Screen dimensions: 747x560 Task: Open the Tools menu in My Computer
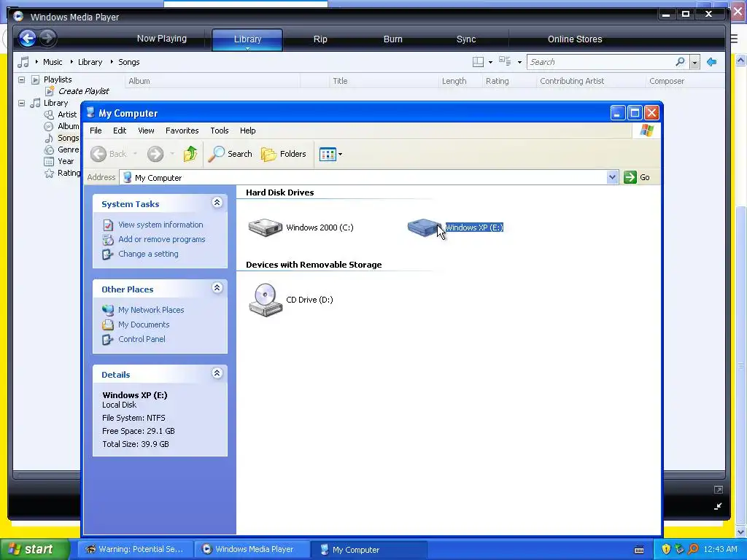tap(220, 131)
